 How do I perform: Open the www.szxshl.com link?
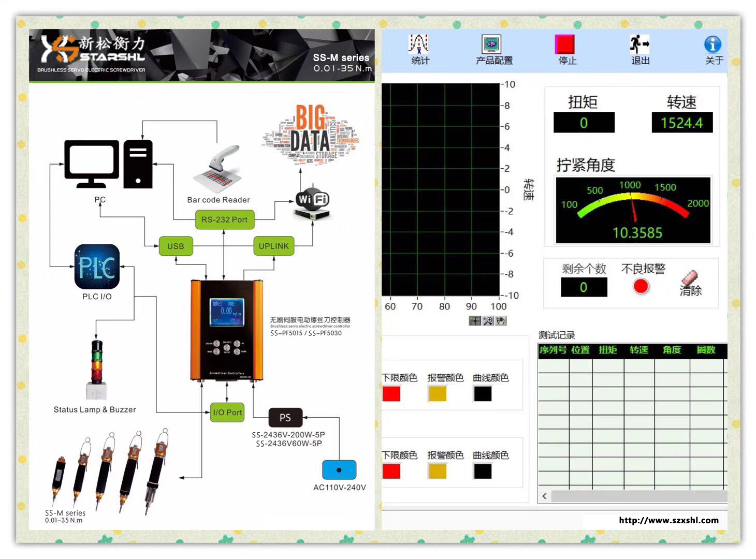click(x=668, y=520)
